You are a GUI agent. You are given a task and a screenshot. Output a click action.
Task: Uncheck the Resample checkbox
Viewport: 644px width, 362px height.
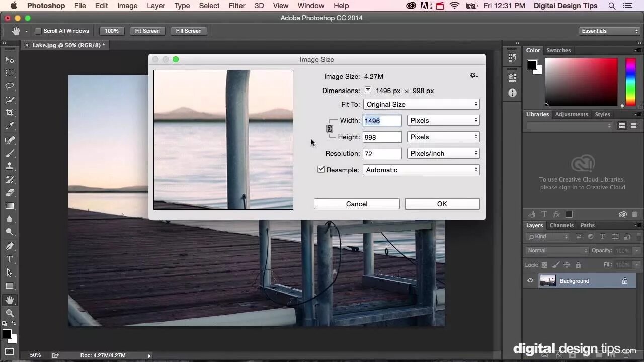coord(321,169)
